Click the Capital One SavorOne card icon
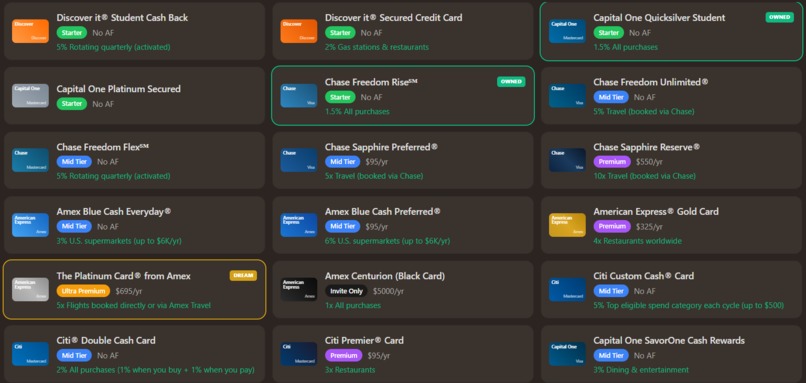Screen dimensions: 806x383 coord(567,354)
